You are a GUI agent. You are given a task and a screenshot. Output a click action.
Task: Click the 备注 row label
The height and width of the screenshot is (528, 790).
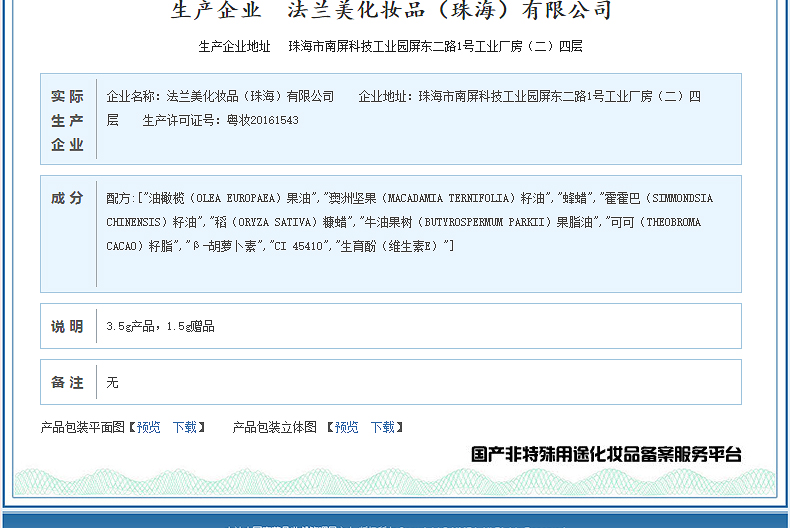(x=68, y=382)
